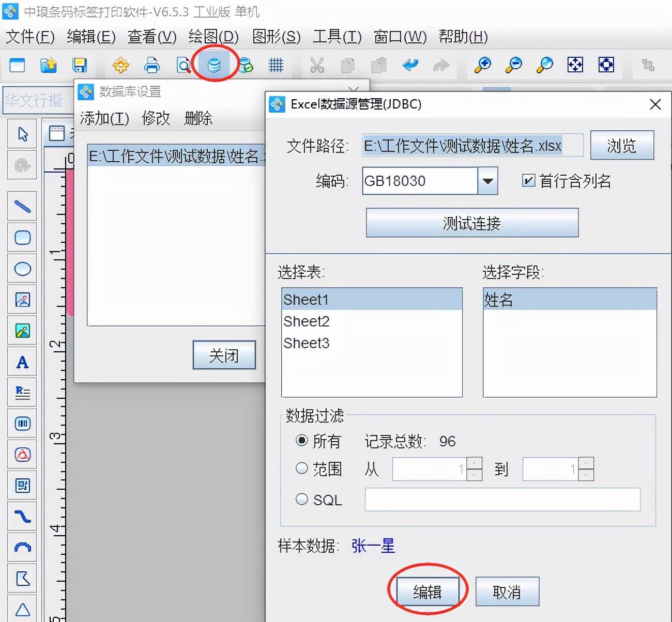Select the rich text tool
The height and width of the screenshot is (622, 672).
click(22, 393)
